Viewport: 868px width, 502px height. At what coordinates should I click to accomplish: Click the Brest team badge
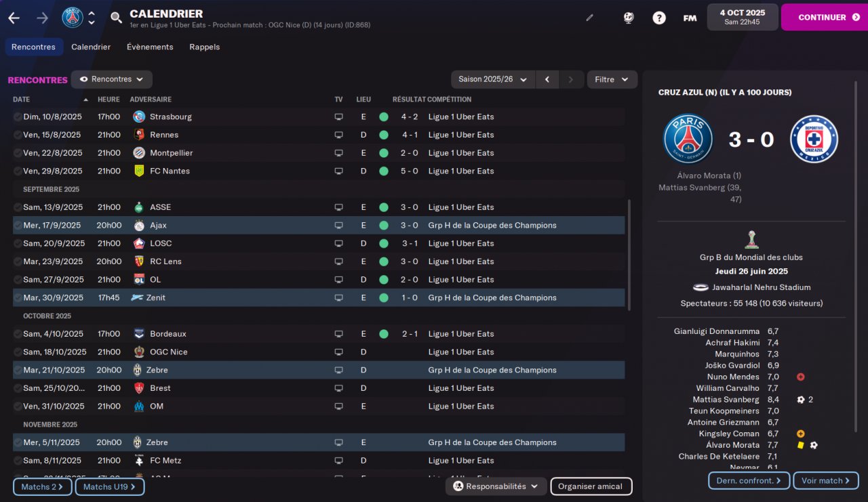[x=139, y=388]
